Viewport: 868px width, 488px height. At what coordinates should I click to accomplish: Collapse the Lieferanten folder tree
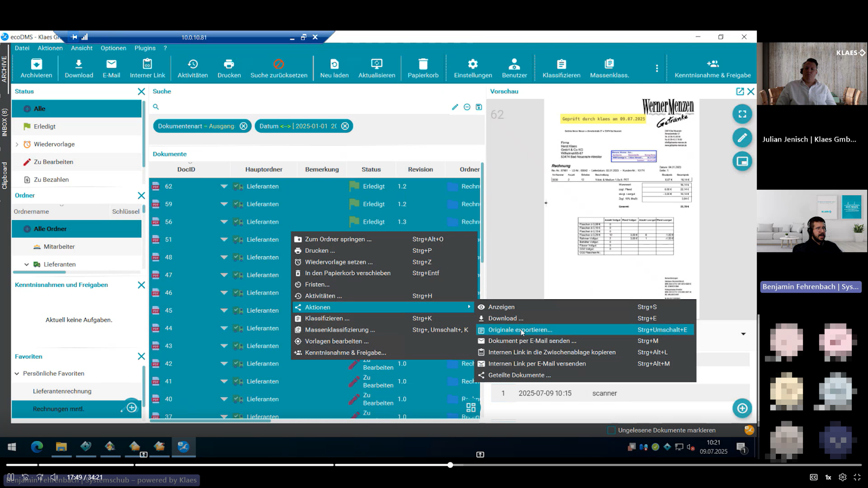pos(27,265)
